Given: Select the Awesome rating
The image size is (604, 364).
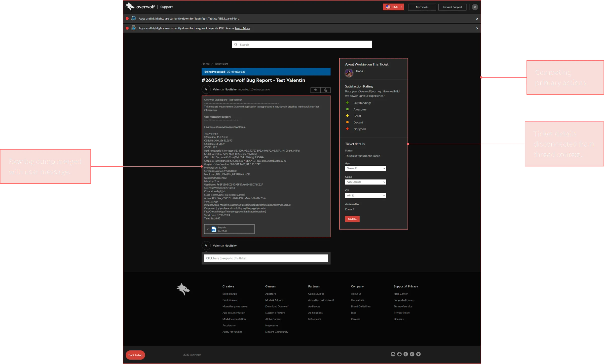Looking at the screenshot, I should click(x=347, y=109).
